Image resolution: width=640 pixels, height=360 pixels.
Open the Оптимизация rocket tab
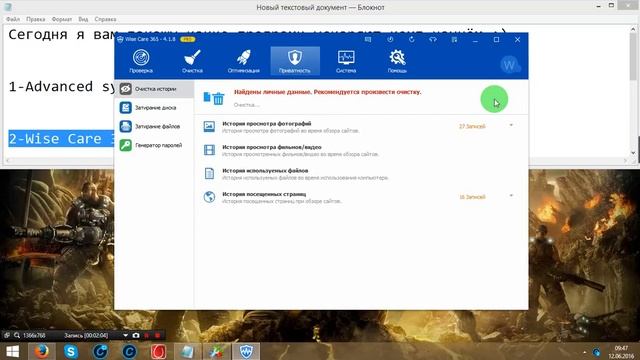point(244,61)
